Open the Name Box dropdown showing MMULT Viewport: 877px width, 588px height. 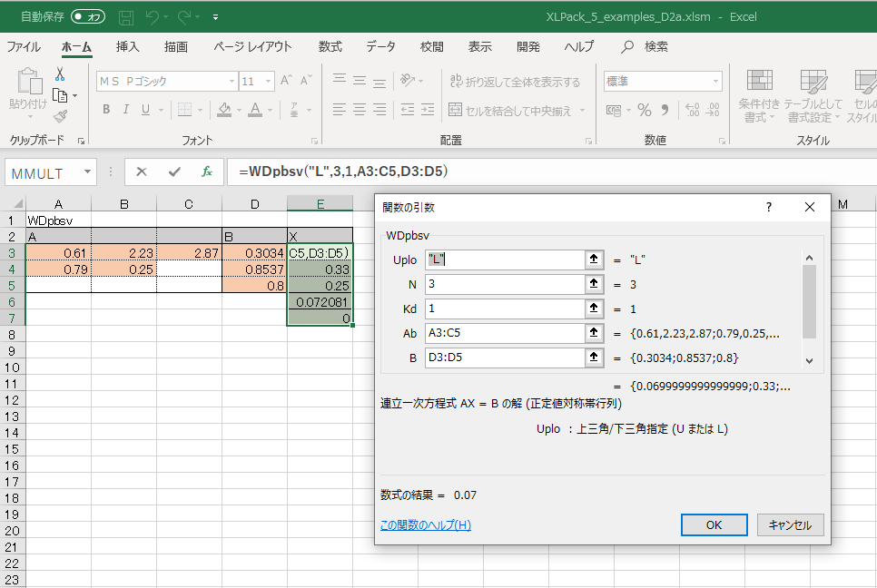tap(87, 171)
